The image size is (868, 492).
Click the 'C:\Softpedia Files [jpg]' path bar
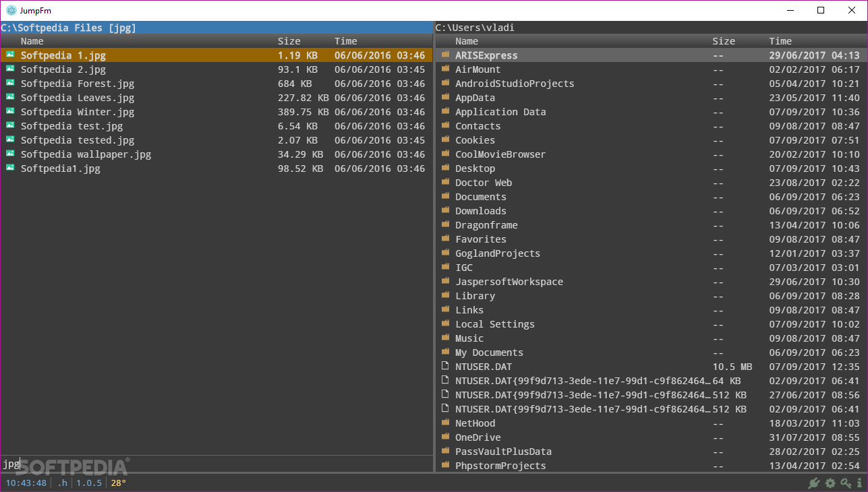pyautogui.click(x=216, y=28)
